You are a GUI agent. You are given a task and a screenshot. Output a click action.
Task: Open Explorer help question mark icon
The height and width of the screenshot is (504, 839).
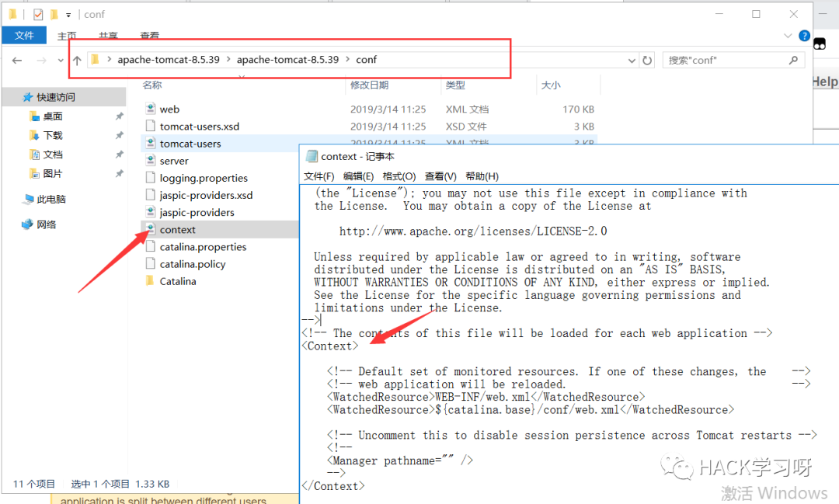click(x=804, y=36)
